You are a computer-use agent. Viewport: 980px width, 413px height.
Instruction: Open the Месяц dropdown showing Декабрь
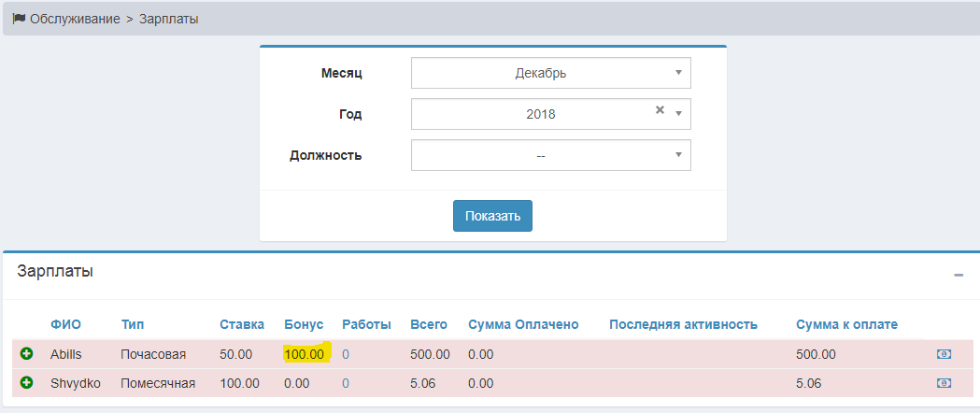(x=550, y=72)
